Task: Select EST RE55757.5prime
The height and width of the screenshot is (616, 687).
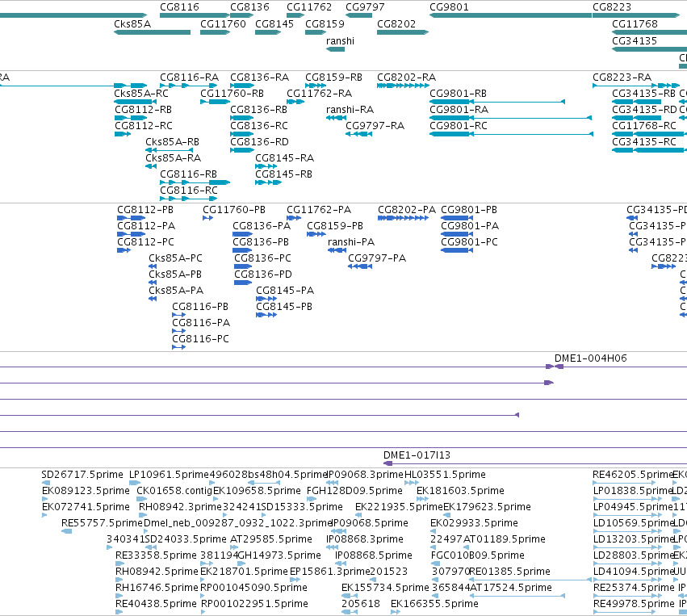Action: tap(102, 523)
